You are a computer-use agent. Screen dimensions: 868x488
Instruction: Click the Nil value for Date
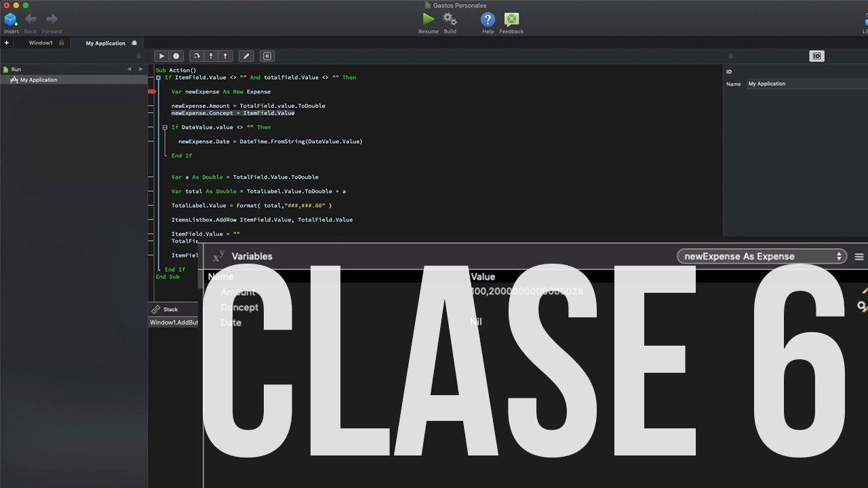[x=476, y=322]
